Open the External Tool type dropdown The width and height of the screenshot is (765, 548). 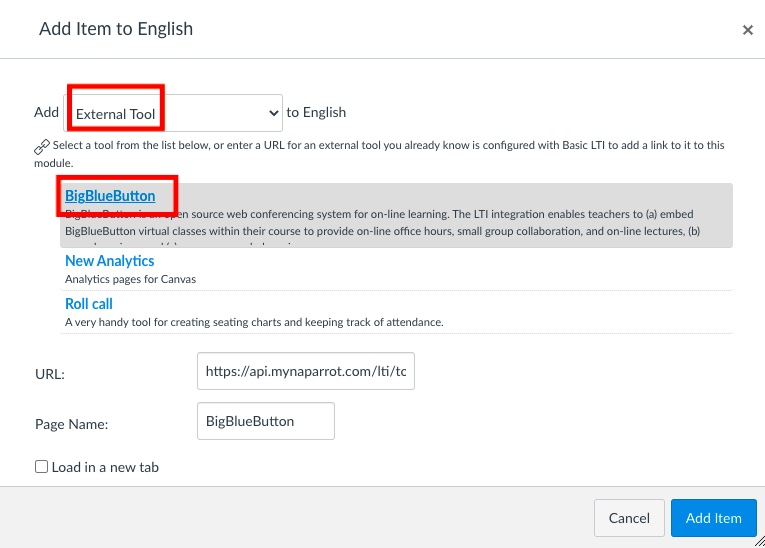click(173, 113)
